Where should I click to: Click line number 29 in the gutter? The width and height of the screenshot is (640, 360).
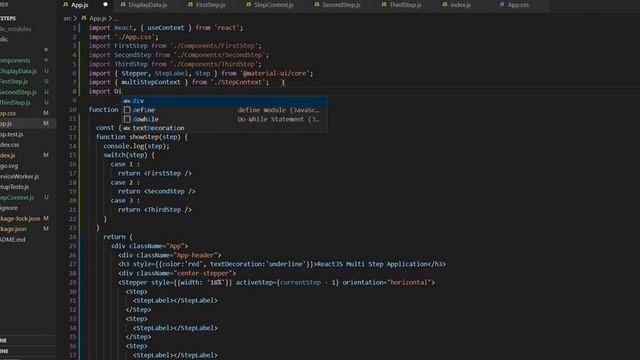pyautogui.click(x=72, y=282)
